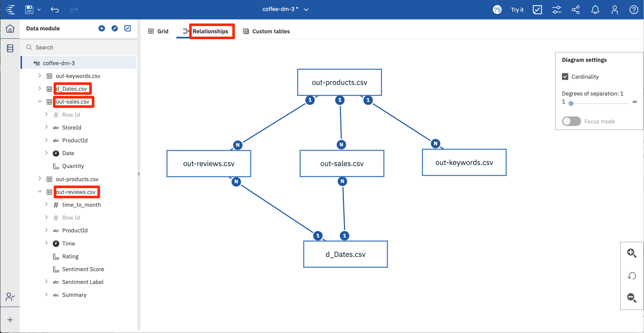Screen dimensions: 644x333
Task: Click the panel resize handle
Action: tap(139, 174)
